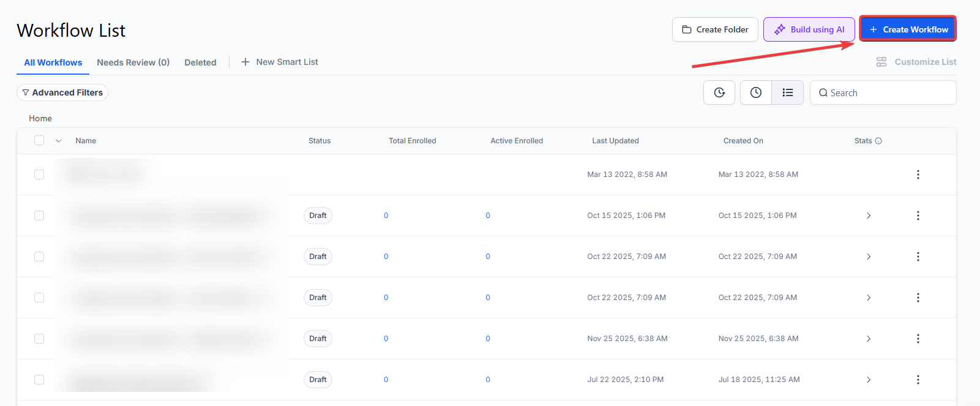The height and width of the screenshot is (406, 980).
Task: Click the clock history icon button
Action: point(756,92)
